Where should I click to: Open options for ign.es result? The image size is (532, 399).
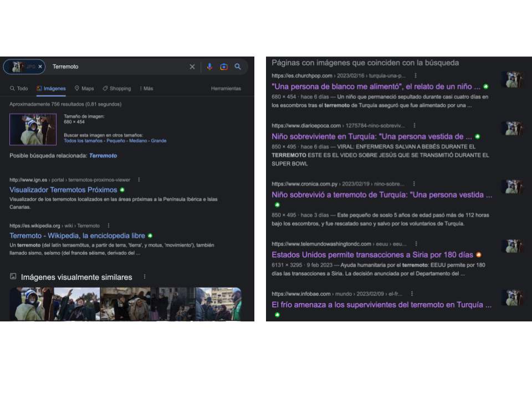pyautogui.click(x=139, y=180)
